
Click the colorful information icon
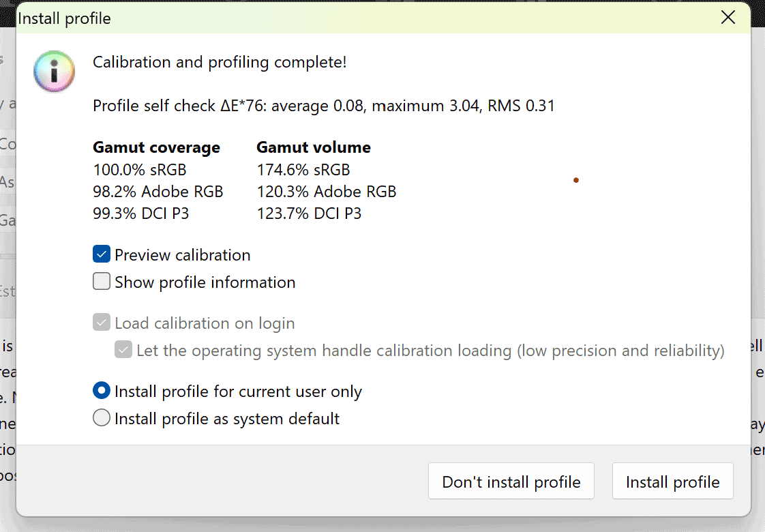tap(54, 71)
